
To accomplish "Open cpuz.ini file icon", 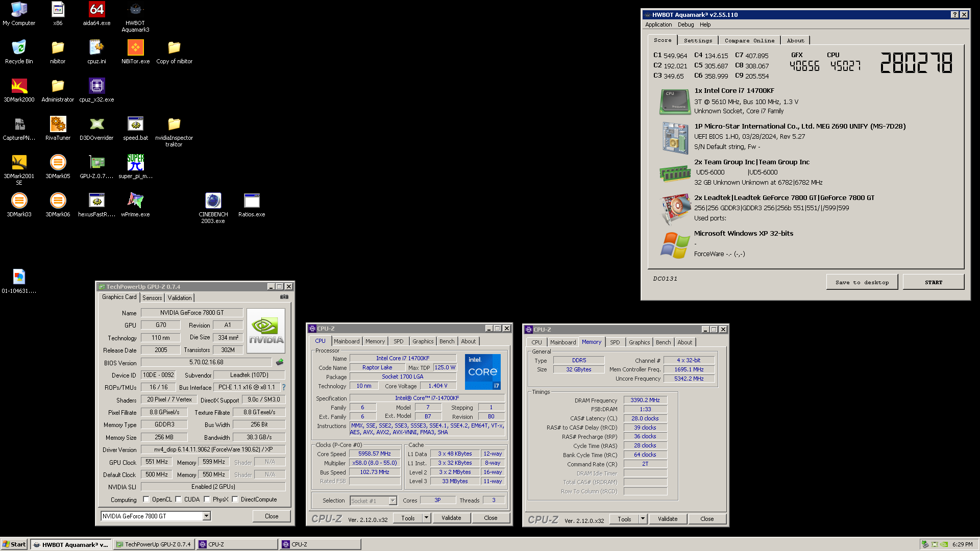I will [96, 52].
